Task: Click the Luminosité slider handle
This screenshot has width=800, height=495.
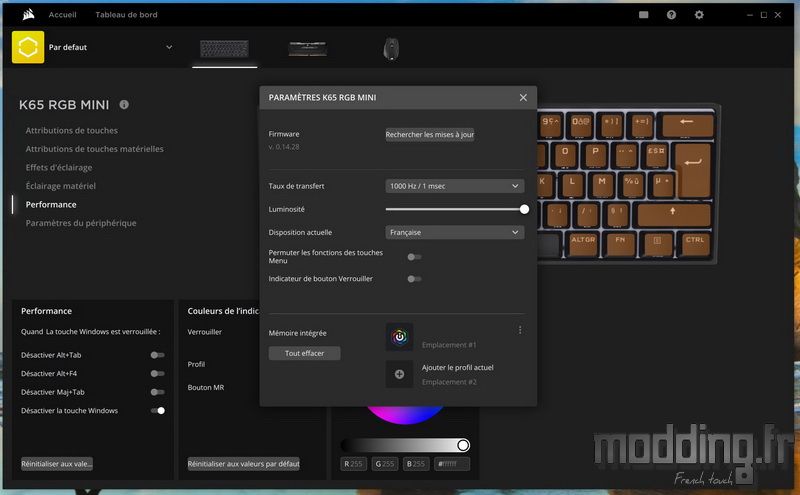Action: (x=524, y=209)
